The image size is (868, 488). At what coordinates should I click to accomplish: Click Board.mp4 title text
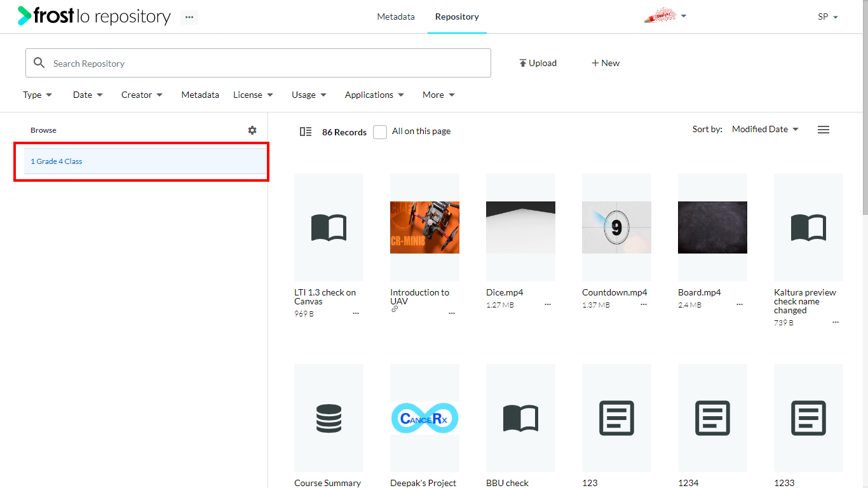click(x=700, y=292)
